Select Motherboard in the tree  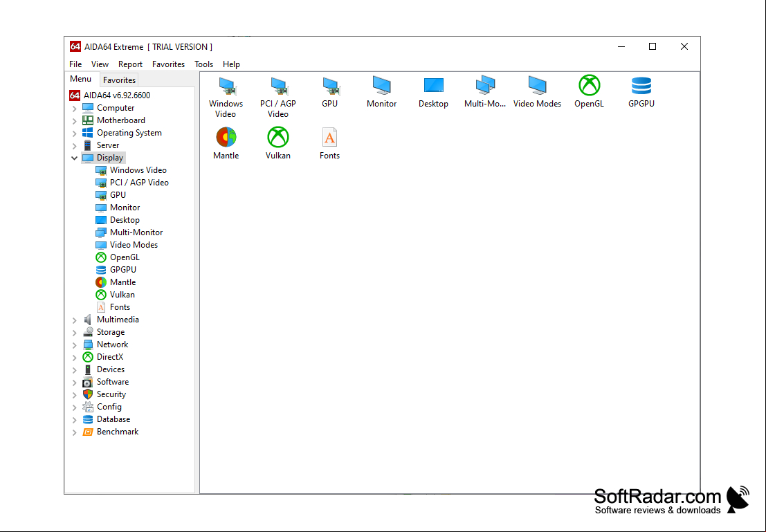(113, 120)
